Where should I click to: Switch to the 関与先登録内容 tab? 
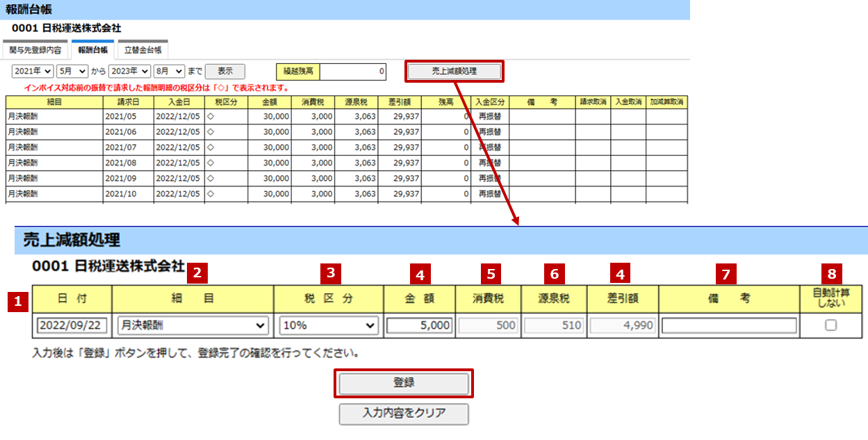tap(35, 50)
